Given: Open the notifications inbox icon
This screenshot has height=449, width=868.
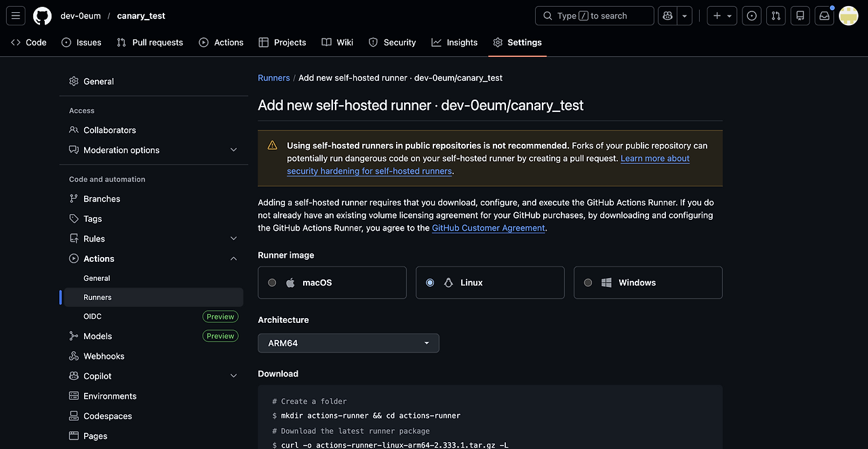Looking at the screenshot, I should pyautogui.click(x=825, y=16).
